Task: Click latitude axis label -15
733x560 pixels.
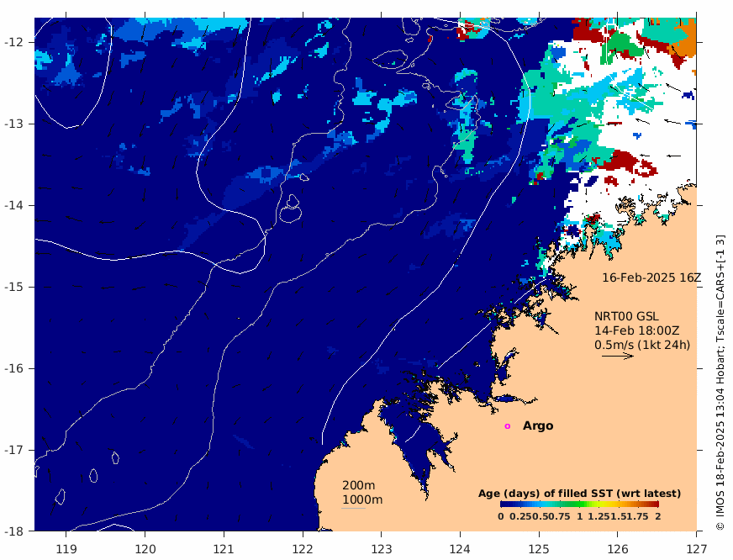Action: tap(13, 287)
